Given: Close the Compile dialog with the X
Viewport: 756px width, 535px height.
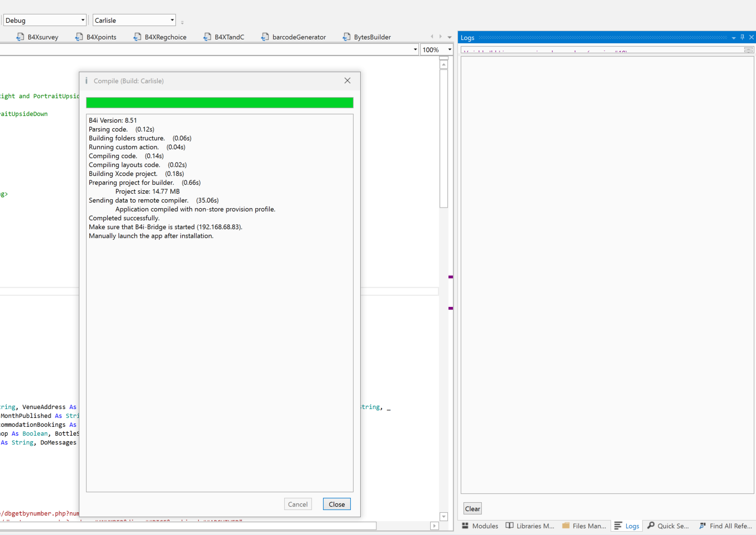Looking at the screenshot, I should (x=347, y=80).
